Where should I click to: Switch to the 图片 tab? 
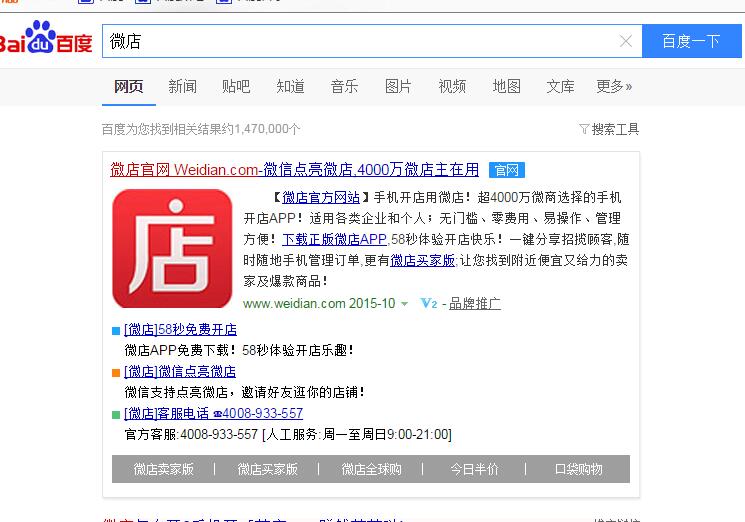tap(398, 87)
